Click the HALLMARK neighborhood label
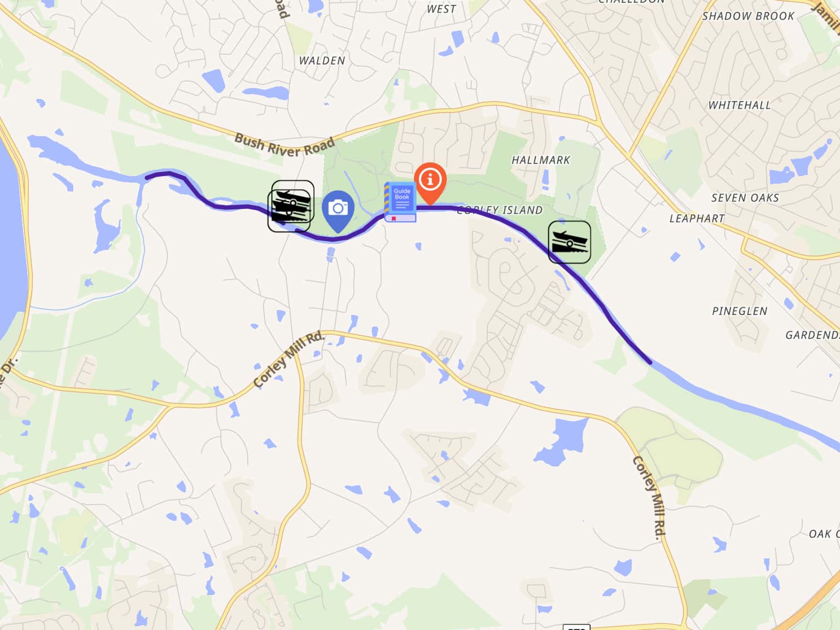 (540, 160)
